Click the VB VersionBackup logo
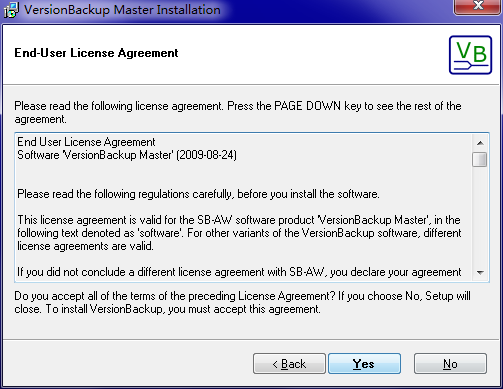The width and height of the screenshot is (503, 389). pyautogui.click(x=470, y=55)
